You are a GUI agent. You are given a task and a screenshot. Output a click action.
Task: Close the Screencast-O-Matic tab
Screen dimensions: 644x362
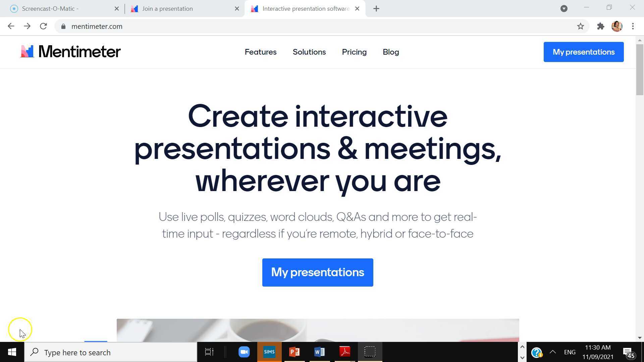[117, 9]
